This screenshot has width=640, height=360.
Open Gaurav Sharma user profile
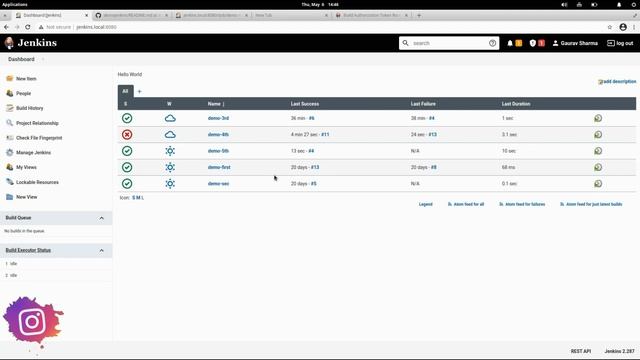click(x=575, y=43)
